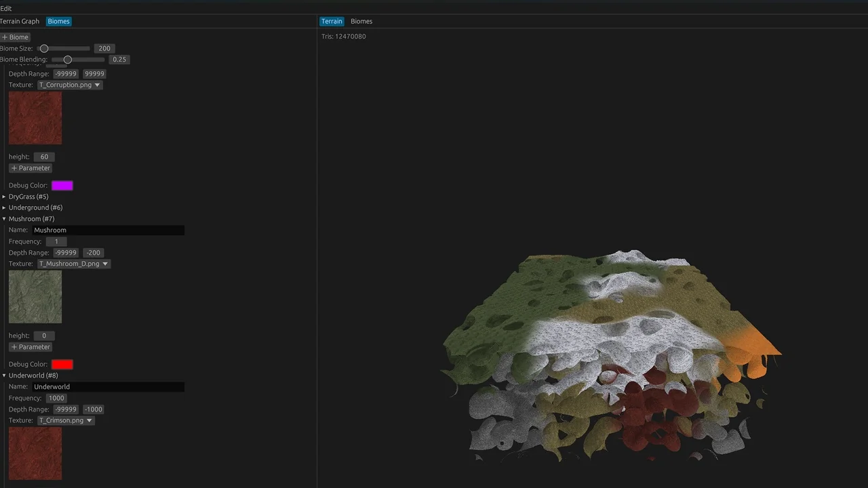
Task: Click the magenta Debug Color swatch
Action: coord(62,186)
